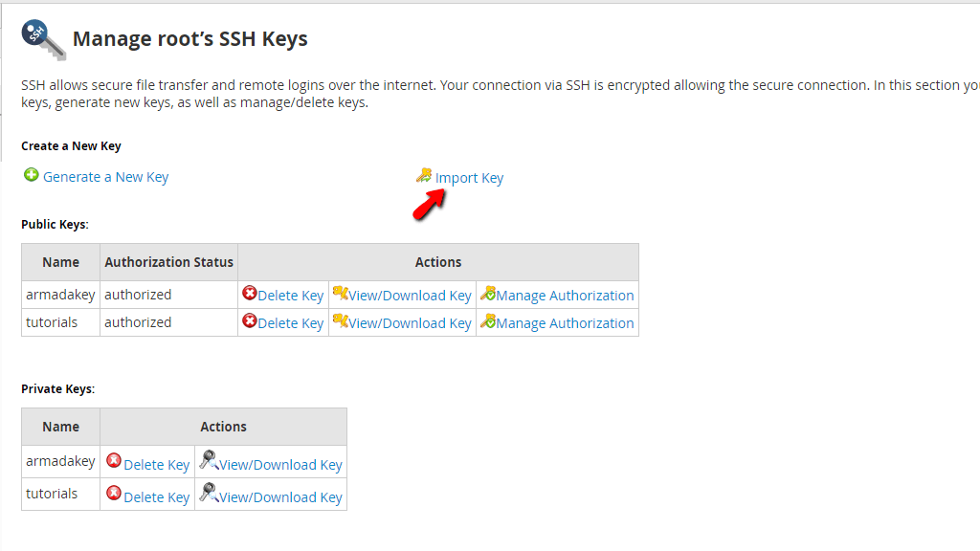This screenshot has height=551, width=980.
Task: Open Manage Authorization for tutorials
Action: point(565,323)
